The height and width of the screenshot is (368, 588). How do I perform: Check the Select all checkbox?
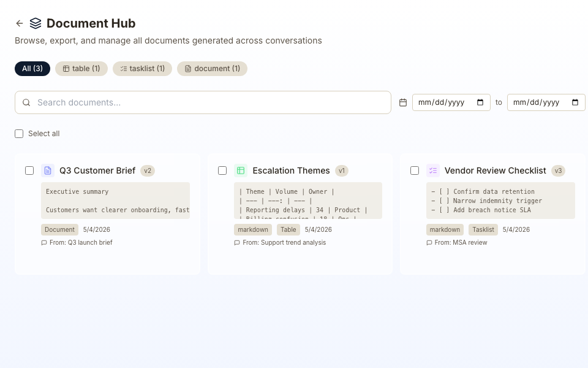[x=19, y=134]
